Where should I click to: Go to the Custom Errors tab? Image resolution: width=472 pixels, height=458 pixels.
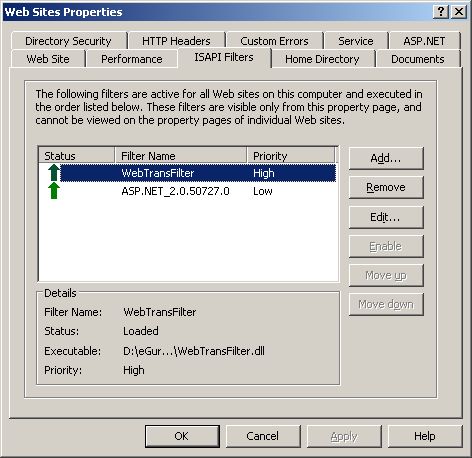pyautogui.click(x=274, y=41)
